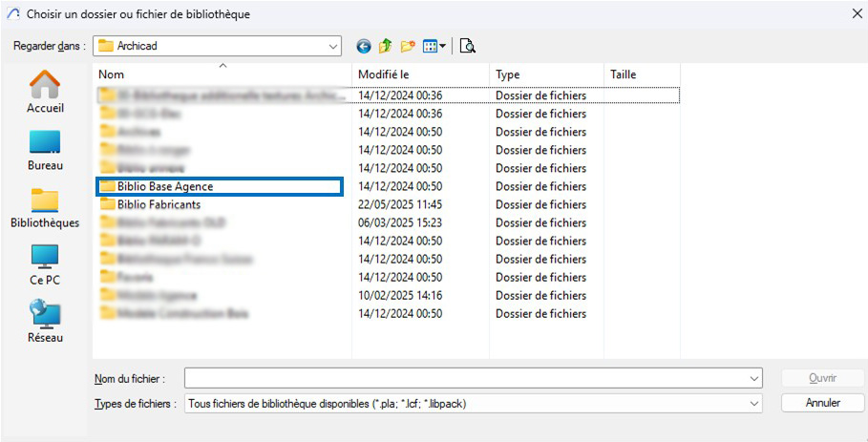Create a new folder with toolbar icon
Viewport: 868px width, 442px height.
(x=408, y=47)
